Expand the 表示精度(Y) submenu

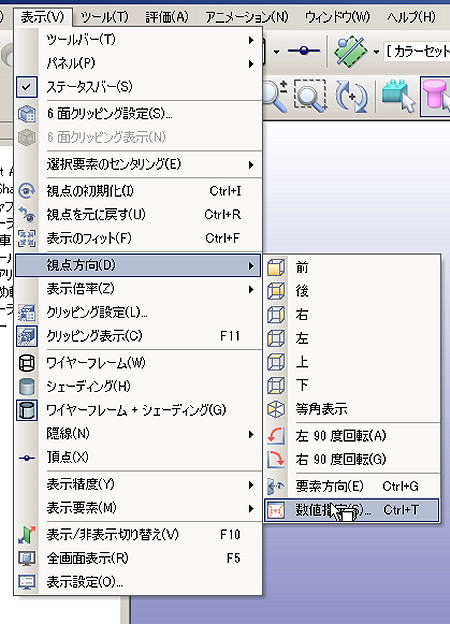point(138,484)
